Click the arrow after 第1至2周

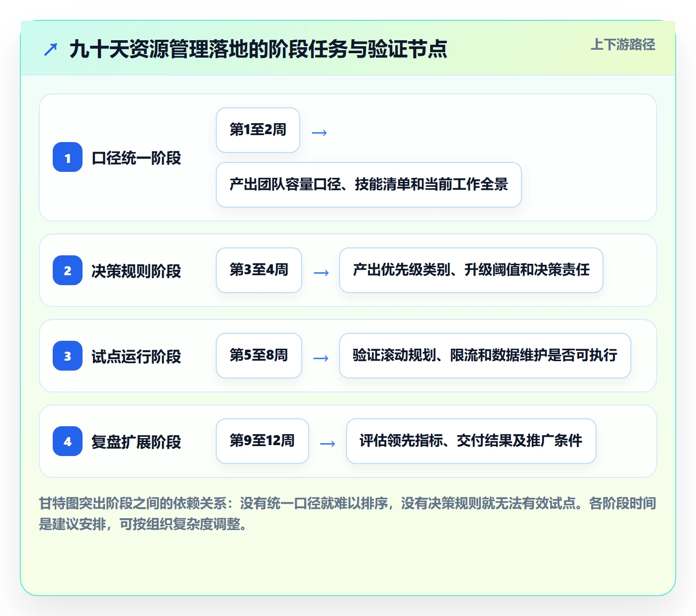tap(319, 133)
